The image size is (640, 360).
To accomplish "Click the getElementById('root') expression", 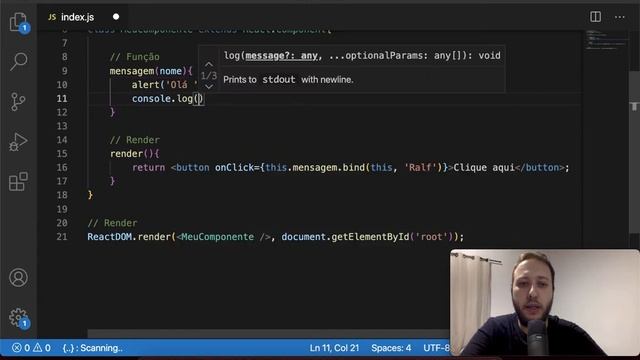I will (392, 237).
